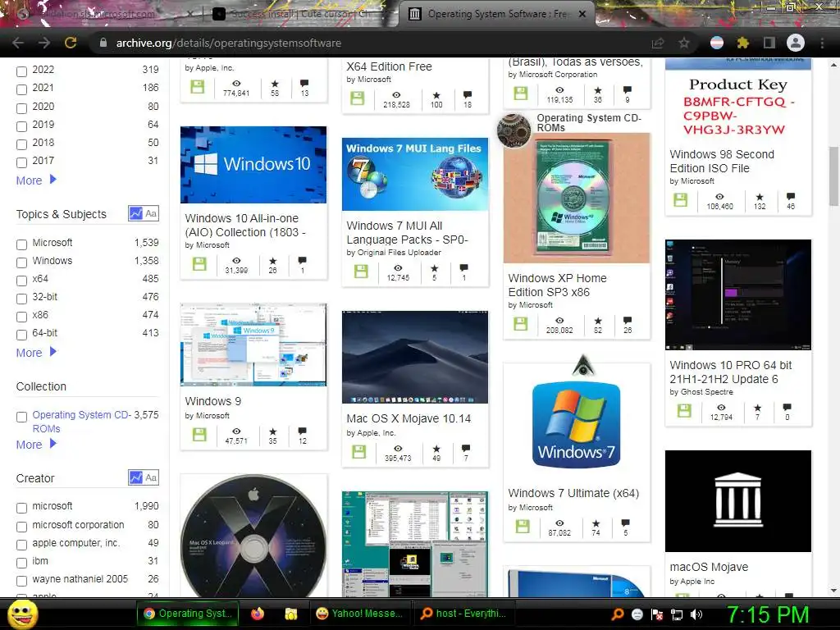Viewport: 840px width, 630px height.
Task: Open Windows 7 Ultimate (x64) title link
Action: (x=573, y=493)
